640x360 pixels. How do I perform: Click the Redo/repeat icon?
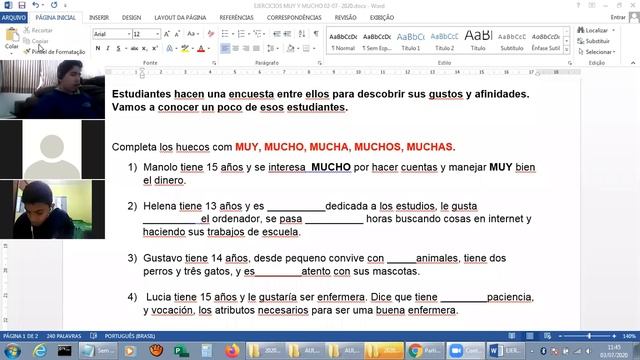point(54,5)
